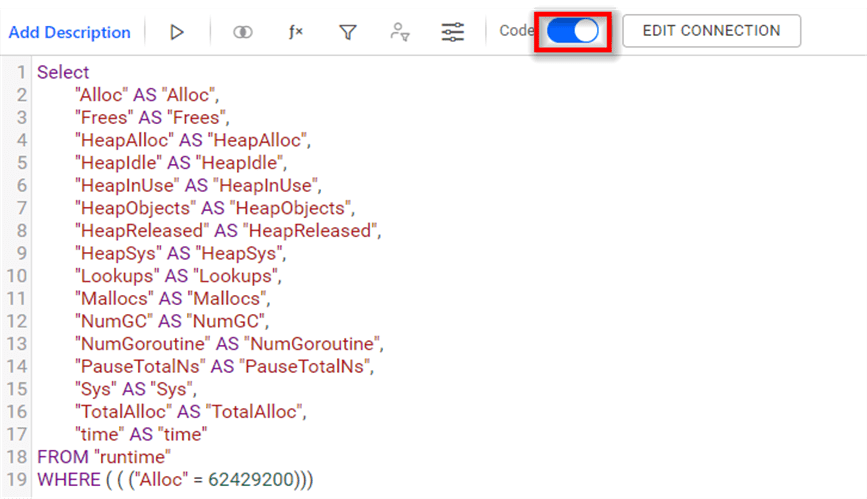
Task: Click the "time" AS "time" line
Action: (141, 434)
